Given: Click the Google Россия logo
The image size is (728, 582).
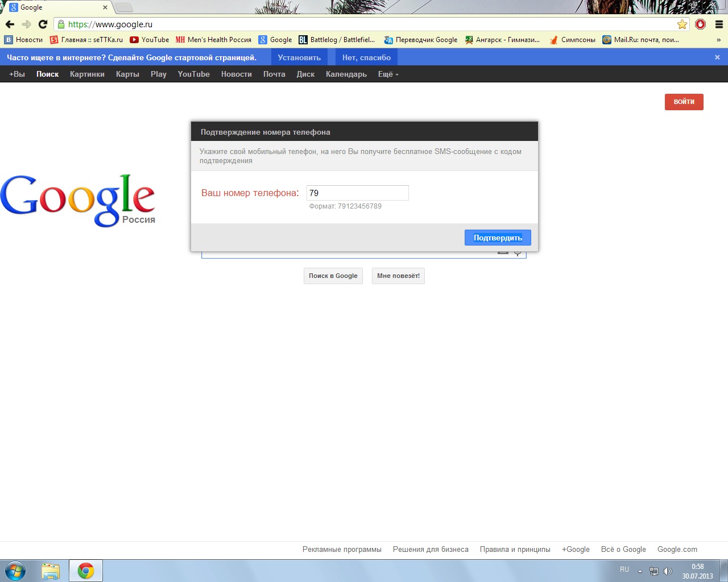Looking at the screenshot, I should coord(78,200).
